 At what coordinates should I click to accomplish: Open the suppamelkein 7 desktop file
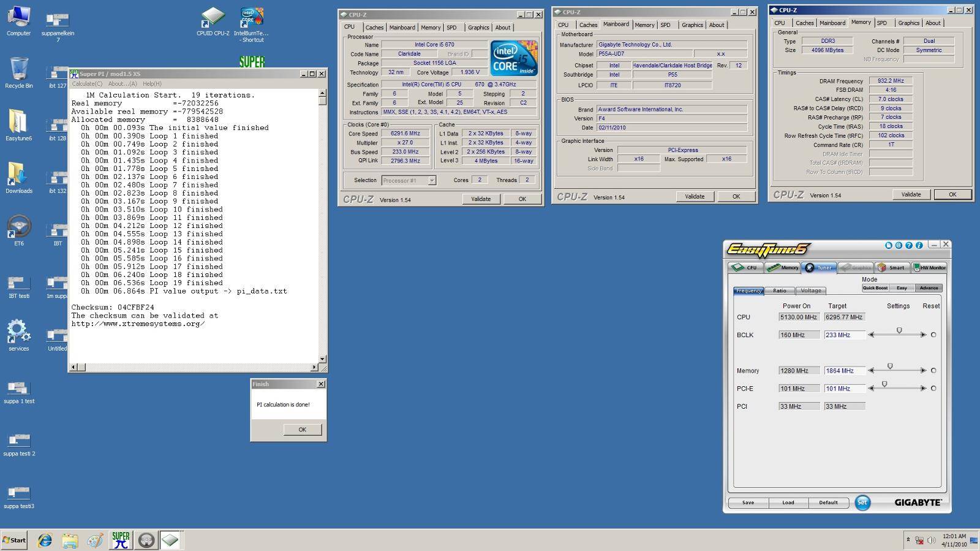click(x=58, y=27)
